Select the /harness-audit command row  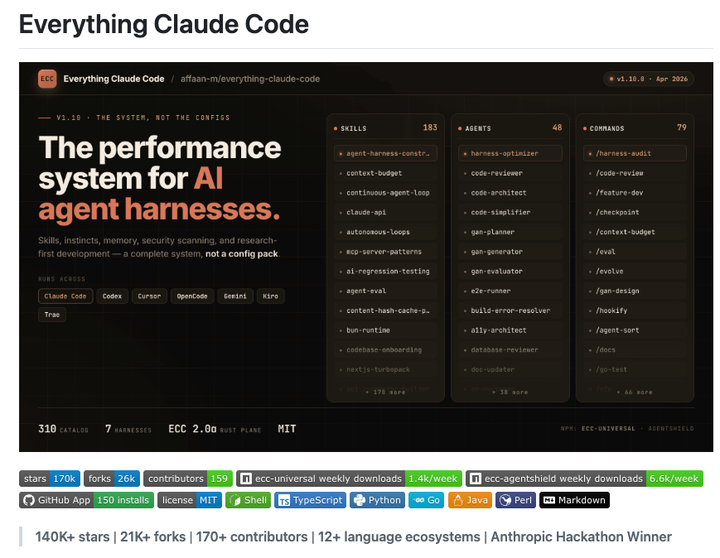coord(635,153)
